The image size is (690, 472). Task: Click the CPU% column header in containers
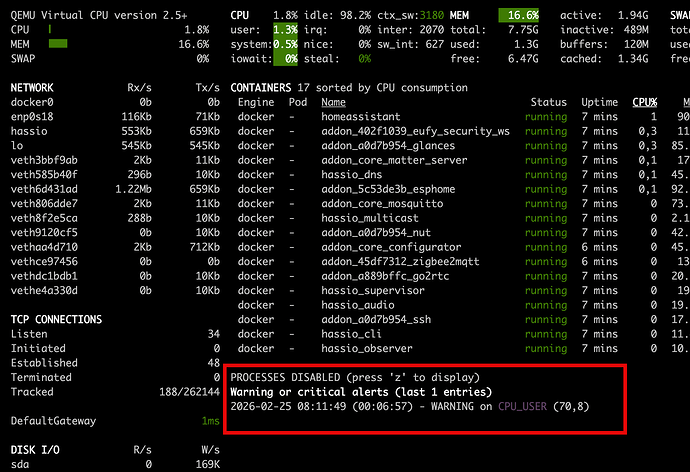pyautogui.click(x=645, y=102)
